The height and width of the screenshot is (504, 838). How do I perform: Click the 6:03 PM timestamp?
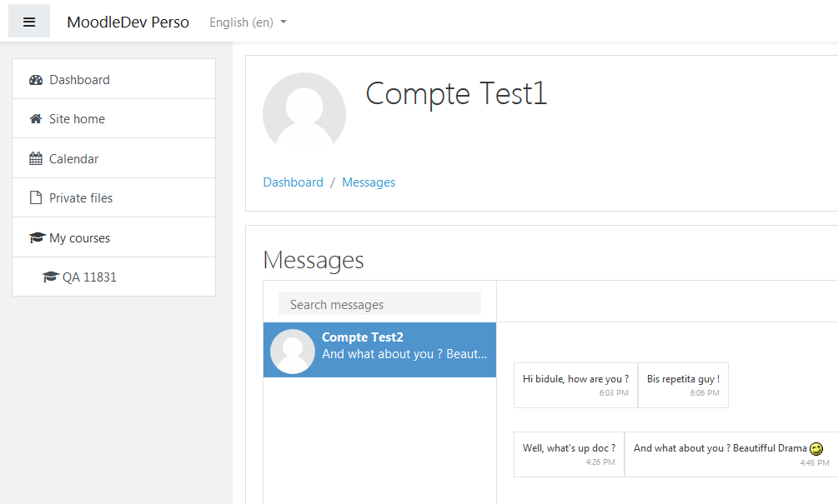[x=614, y=393]
